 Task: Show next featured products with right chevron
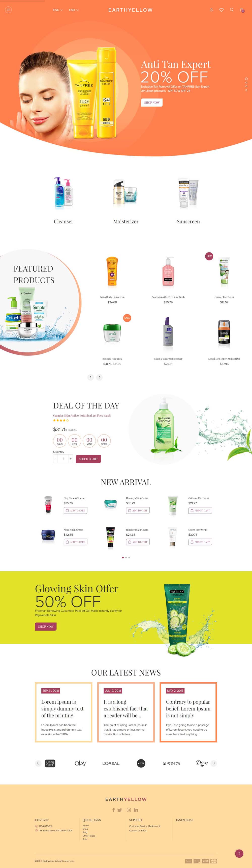pyautogui.click(x=99, y=377)
